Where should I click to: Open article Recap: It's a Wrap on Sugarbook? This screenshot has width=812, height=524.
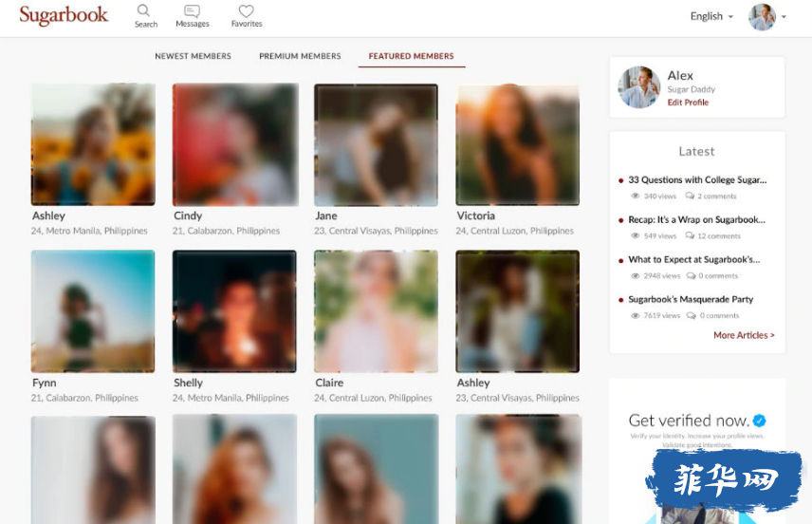pyautogui.click(x=696, y=220)
